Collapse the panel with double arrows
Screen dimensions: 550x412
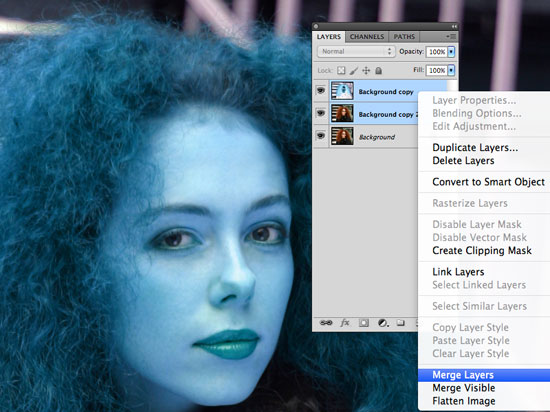454,26
